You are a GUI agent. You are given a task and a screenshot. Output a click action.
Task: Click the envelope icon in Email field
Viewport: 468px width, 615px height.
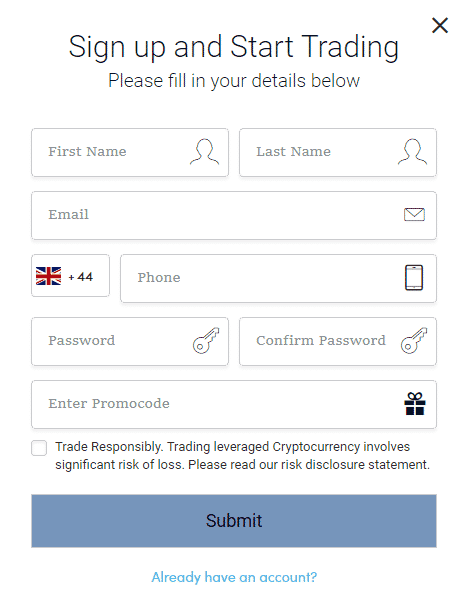point(414,215)
